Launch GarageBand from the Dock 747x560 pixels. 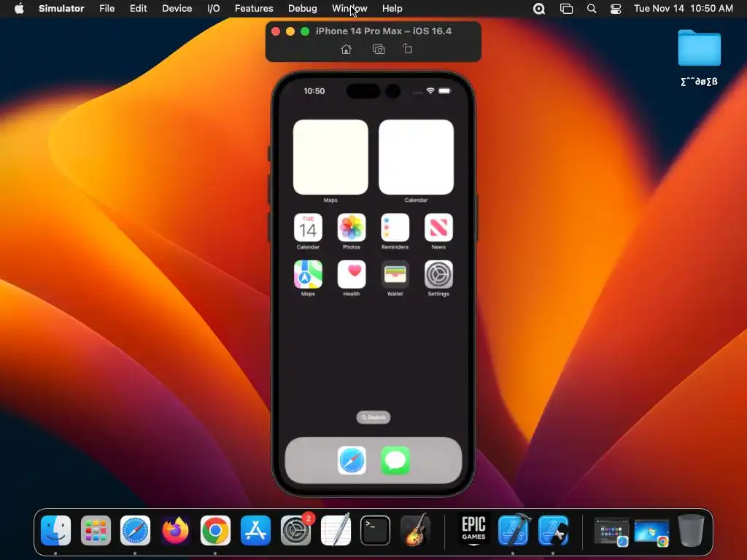click(415, 530)
